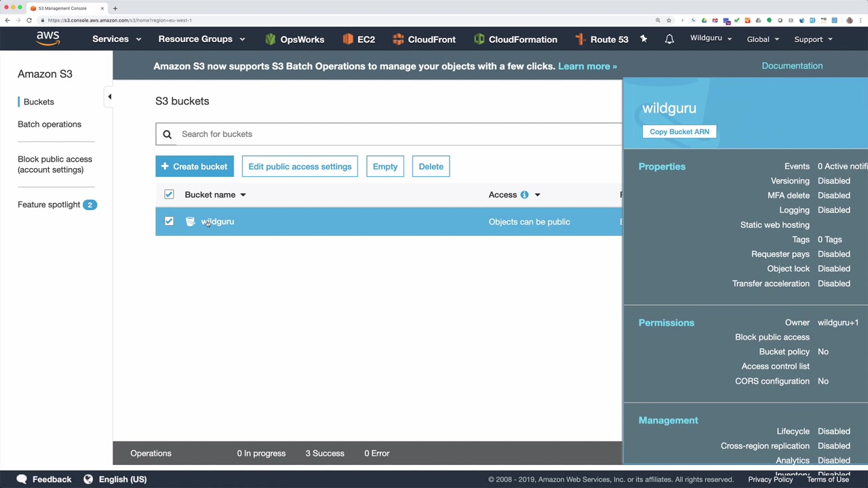Bookmark this page with the star icon
The height and width of the screenshot is (488, 868).
pyautogui.click(x=669, y=20)
